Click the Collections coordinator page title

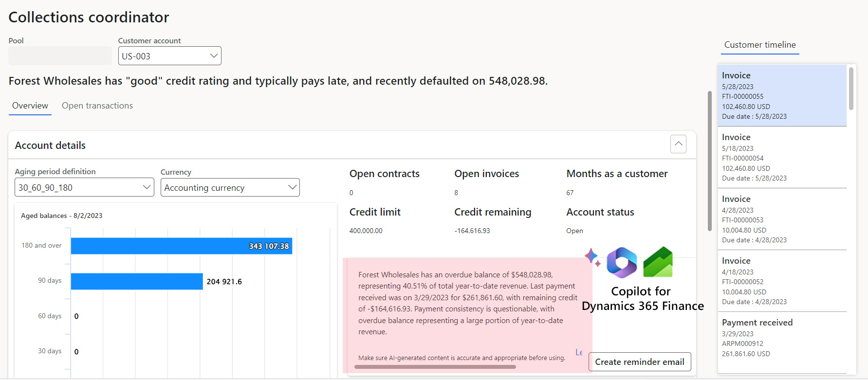click(x=89, y=17)
